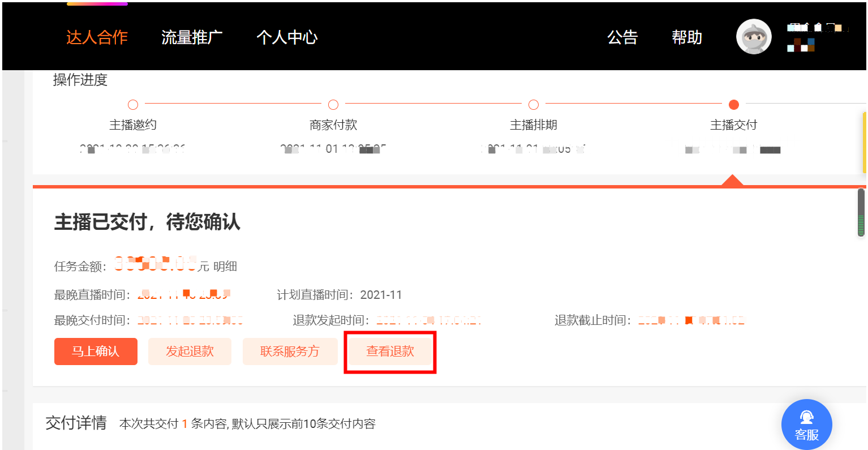Open the 公告 announcements page
Viewport: 868px width, 450px height.
[x=622, y=37]
